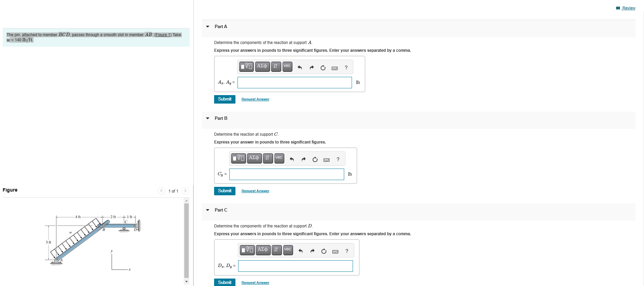Viewport: 644px width, 286px height.
Task: Click the figure scrollbar up arrow
Action: [x=186, y=201]
